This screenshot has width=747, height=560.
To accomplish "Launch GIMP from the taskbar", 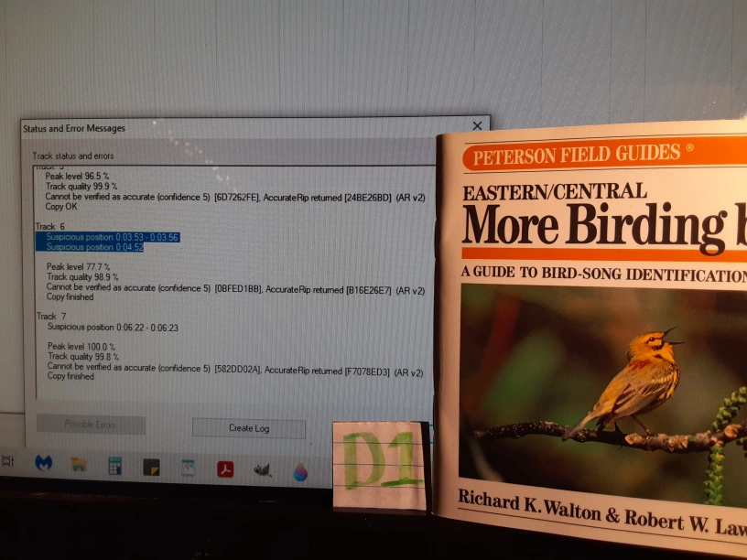I will pyautogui.click(x=263, y=470).
